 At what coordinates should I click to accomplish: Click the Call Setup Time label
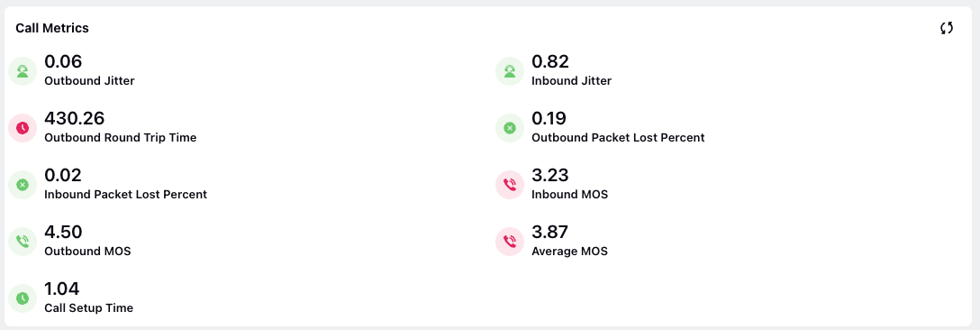click(x=89, y=308)
